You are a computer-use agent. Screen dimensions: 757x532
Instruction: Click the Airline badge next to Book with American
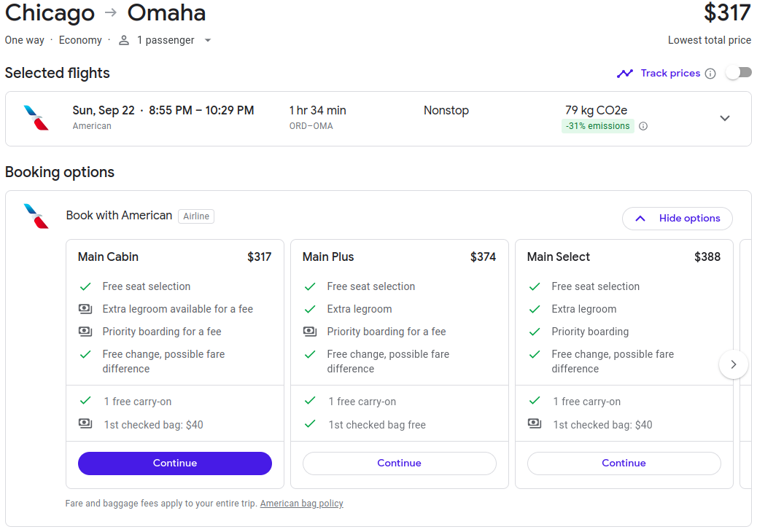point(195,216)
